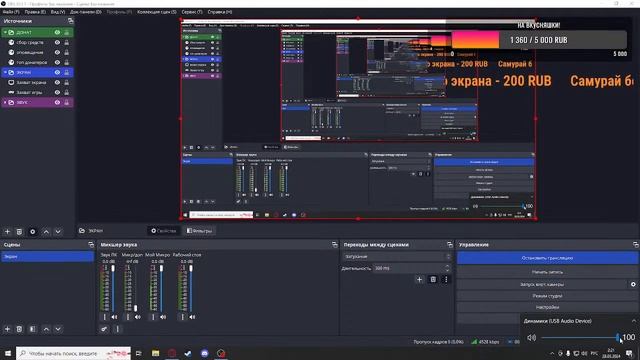Collapse the ЭКРАН group
Screen dimensions: 640x360
(5, 72)
